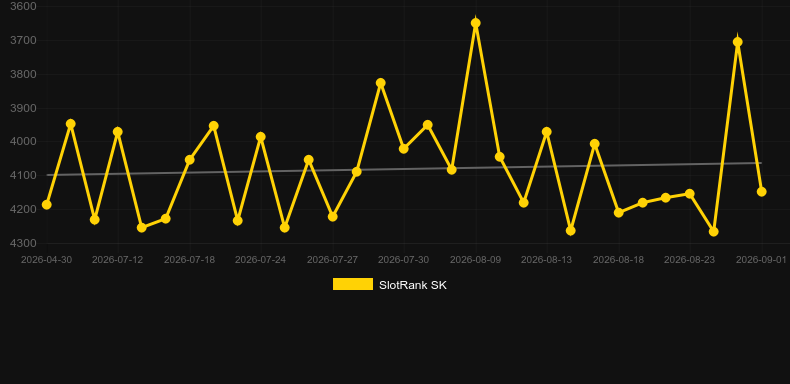Select the data point above the 2026-07-30 label
The width and height of the screenshot is (790, 384).
pyautogui.click(x=404, y=149)
